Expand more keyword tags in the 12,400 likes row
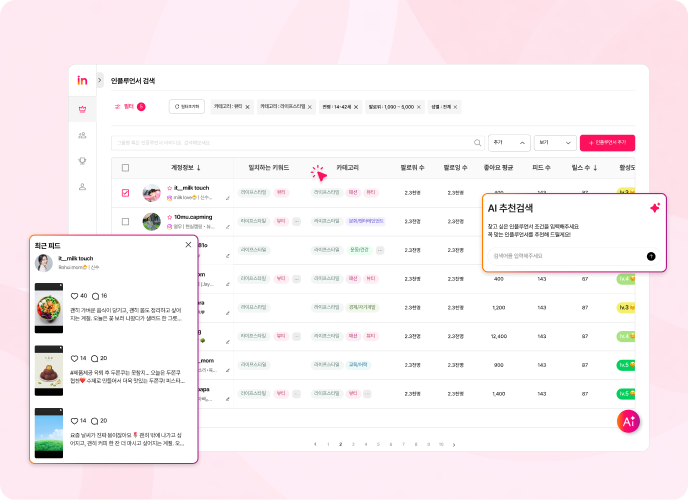The image size is (688, 500). (x=297, y=336)
